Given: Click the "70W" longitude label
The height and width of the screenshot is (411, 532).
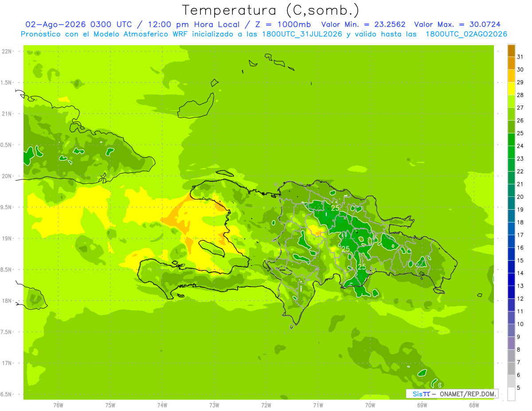Looking at the screenshot, I should [370, 405].
